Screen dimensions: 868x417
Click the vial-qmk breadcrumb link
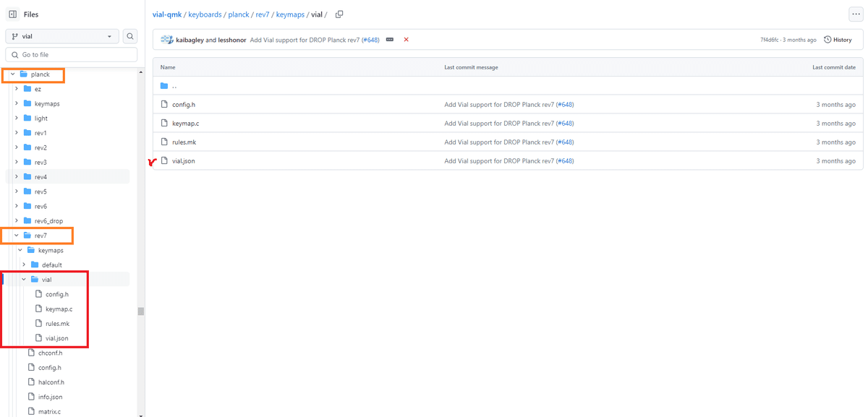[167, 14]
